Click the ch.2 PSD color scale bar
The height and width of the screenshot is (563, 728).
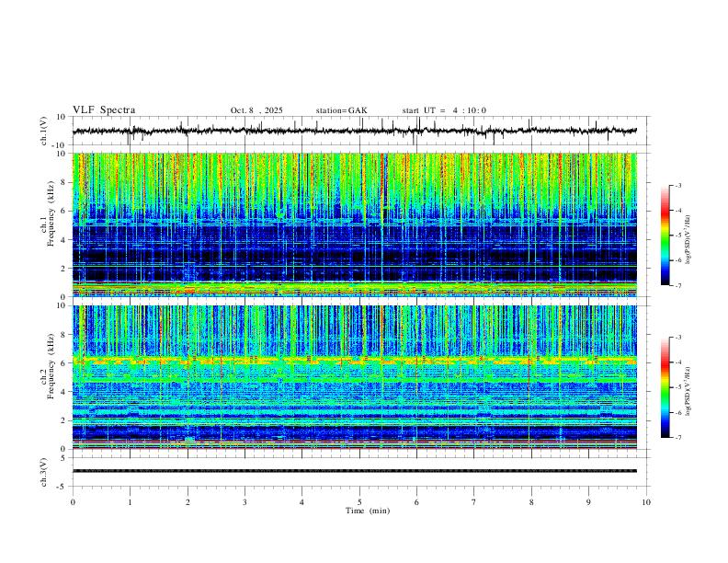pyautogui.click(x=665, y=387)
